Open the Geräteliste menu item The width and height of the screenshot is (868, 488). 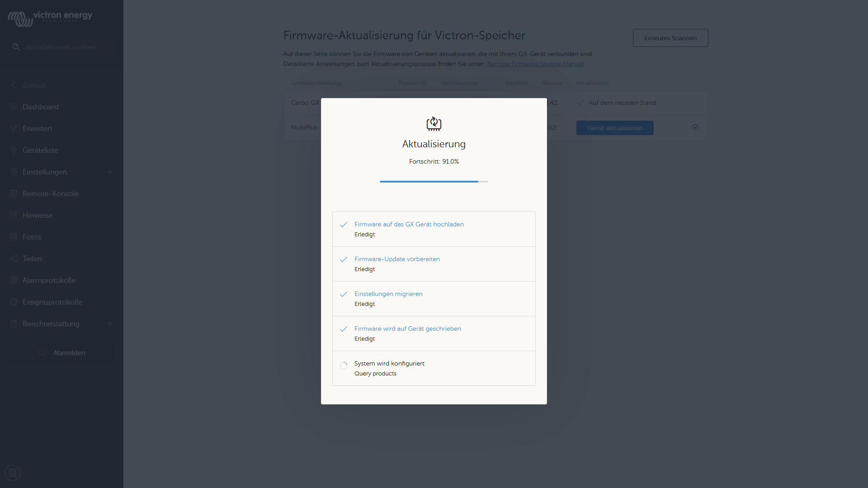(40, 150)
